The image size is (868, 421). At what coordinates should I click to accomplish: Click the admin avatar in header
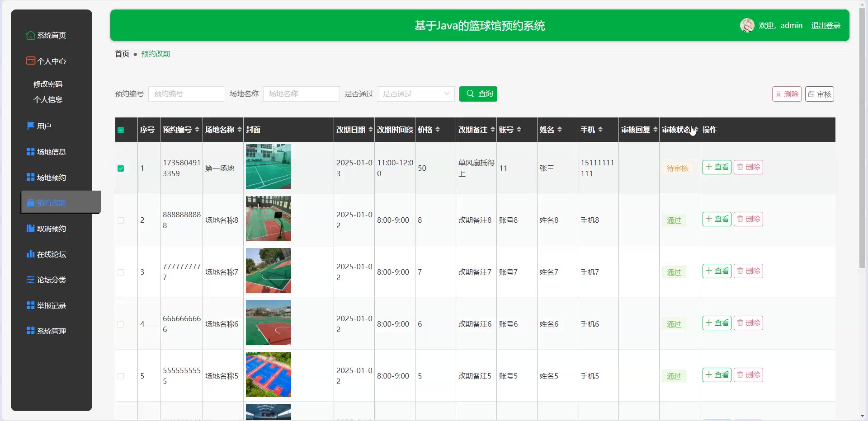click(x=747, y=25)
